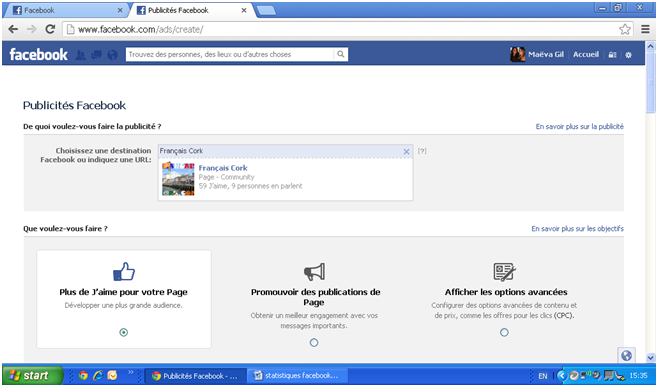Open the Windows start menu
The height and width of the screenshot is (387, 658).
pyautogui.click(x=32, y=375)
